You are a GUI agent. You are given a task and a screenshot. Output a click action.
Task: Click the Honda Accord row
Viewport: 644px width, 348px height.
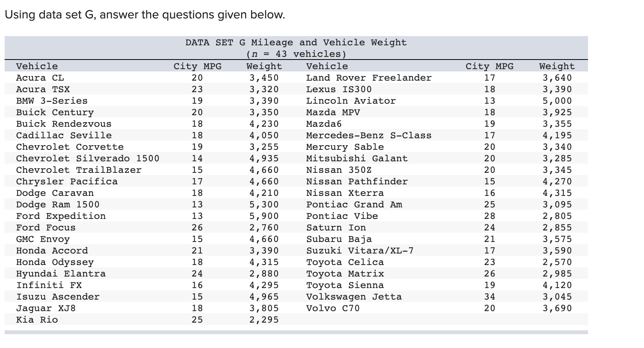point(52,250)
